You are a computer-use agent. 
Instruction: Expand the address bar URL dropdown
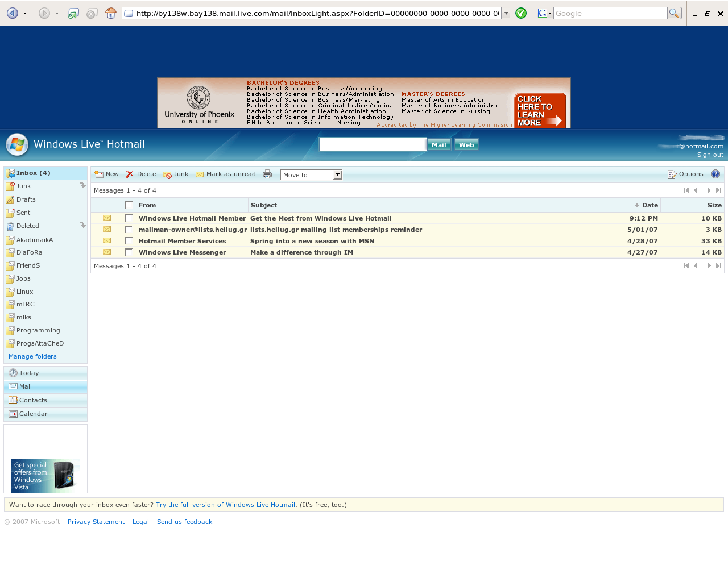tap(506, 13)
